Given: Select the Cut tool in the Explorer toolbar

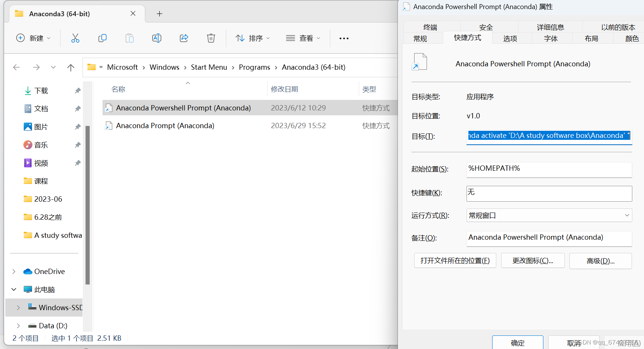Looking at the screenshot, I should point(75,38).
